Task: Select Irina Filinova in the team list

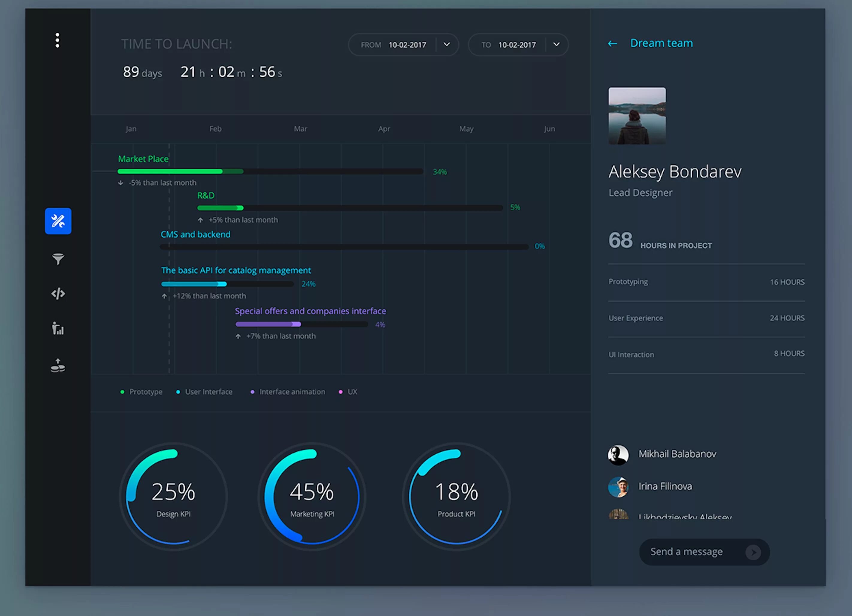Action: click(665, 486)
